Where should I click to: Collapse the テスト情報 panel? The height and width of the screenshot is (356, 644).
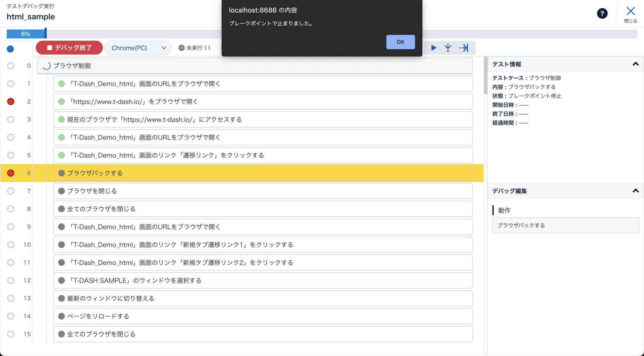[x=635, y=64]
